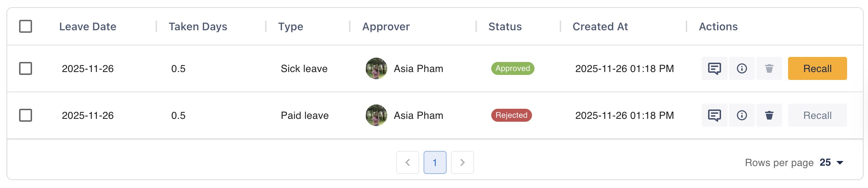The height and width of the screenshot is (188, 868).
Task: Open the Rows per page dropdown
Action: 831,162
